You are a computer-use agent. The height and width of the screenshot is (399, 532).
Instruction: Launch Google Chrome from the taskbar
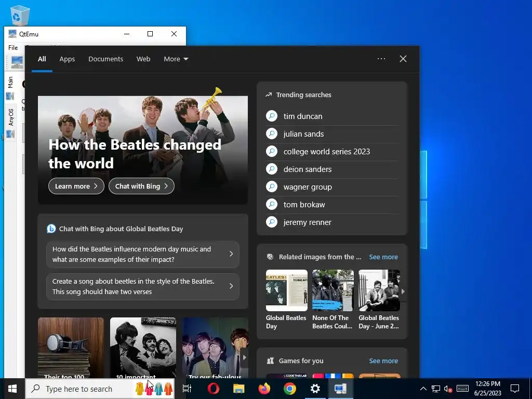point(290,389)
